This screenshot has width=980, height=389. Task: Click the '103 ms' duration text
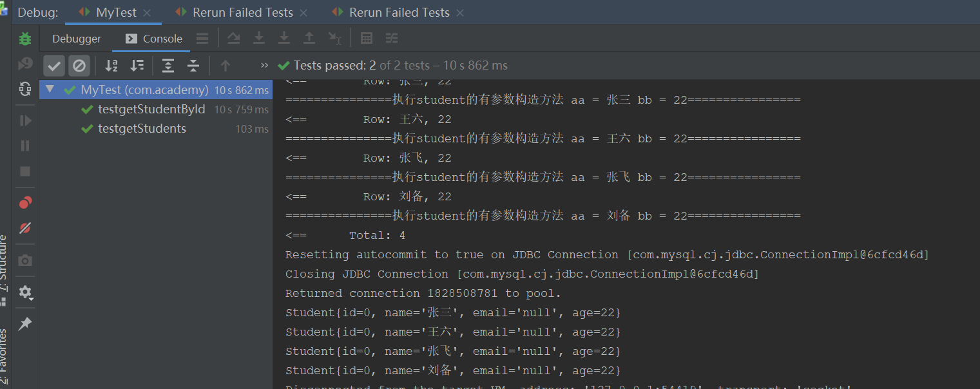click(x=252, y=129)
